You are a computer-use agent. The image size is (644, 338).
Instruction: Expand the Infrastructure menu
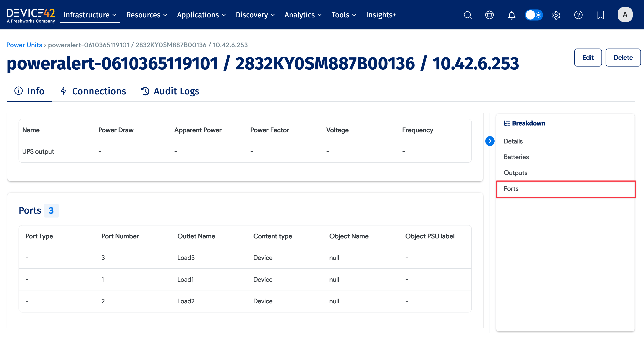[x=90, y=15]
